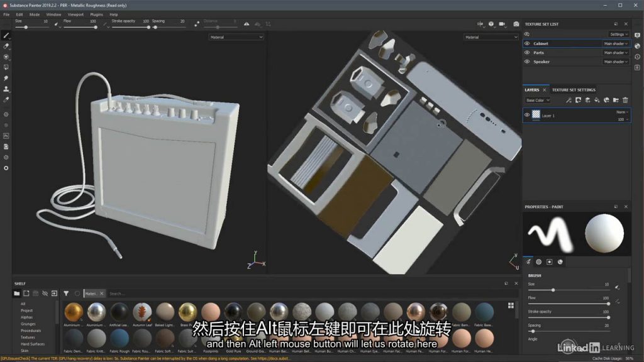Select the Polygon Fill tool
The image size is (644, 362).
point(6,67)
